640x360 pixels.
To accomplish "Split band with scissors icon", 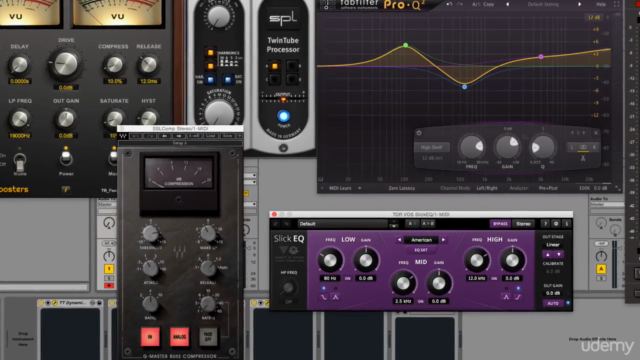I will pos(583,158).
